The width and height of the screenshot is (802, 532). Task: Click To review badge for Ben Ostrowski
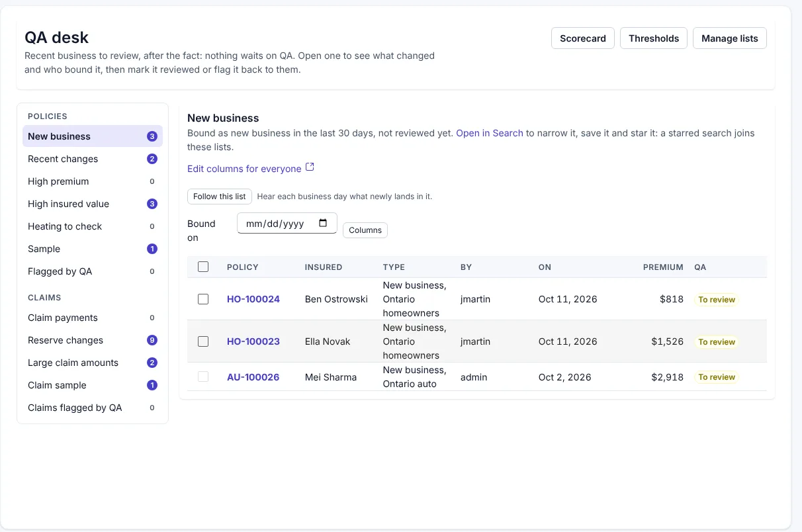pos(717,300)
